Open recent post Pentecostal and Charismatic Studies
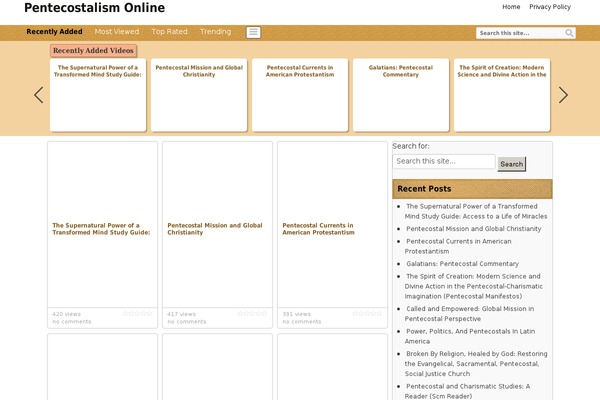600x400 pixels. point(468,391)
